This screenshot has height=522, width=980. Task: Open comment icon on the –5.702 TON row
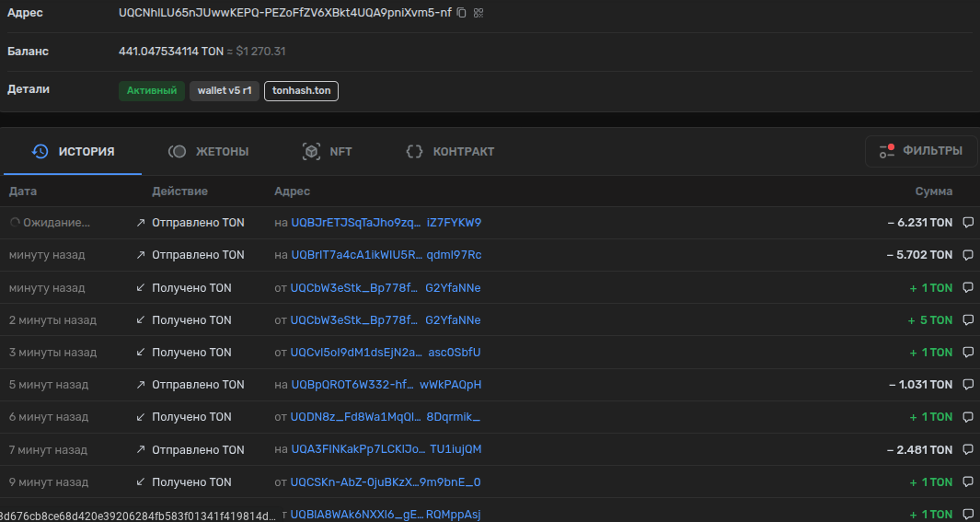(967, 255)
